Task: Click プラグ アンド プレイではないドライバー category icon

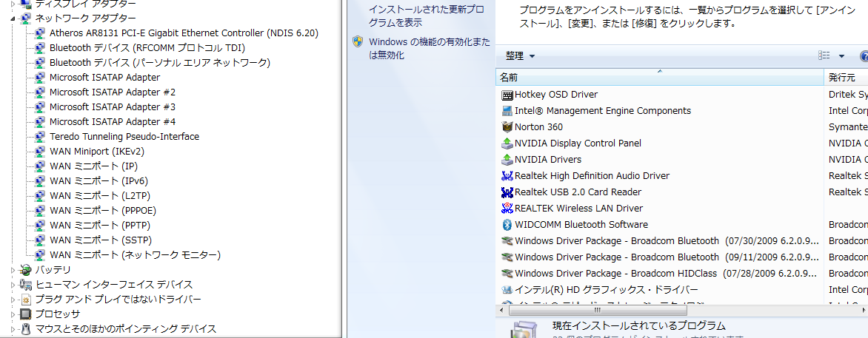Action: pos(25,300)
